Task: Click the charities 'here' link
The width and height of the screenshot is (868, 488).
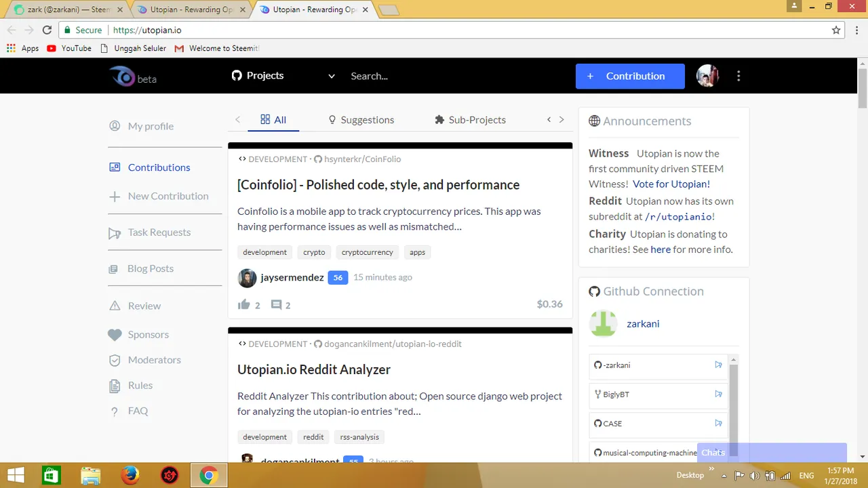Action: click(660, 249)
